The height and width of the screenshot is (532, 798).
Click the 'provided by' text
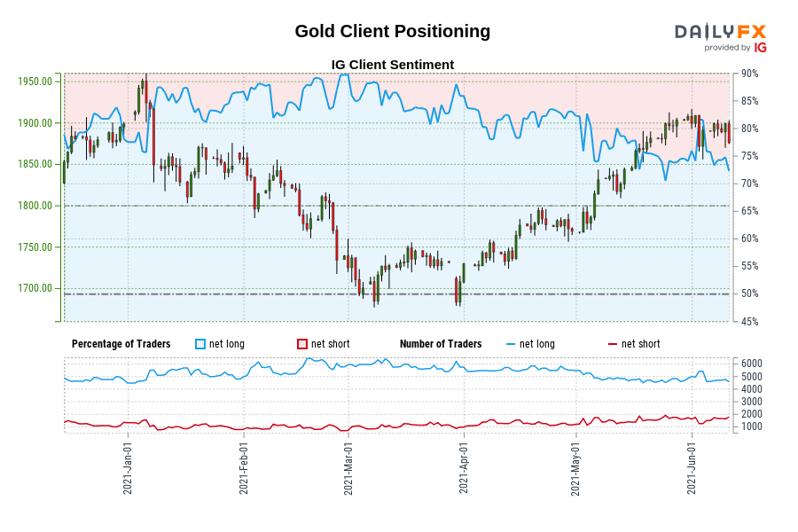[727, 48]
